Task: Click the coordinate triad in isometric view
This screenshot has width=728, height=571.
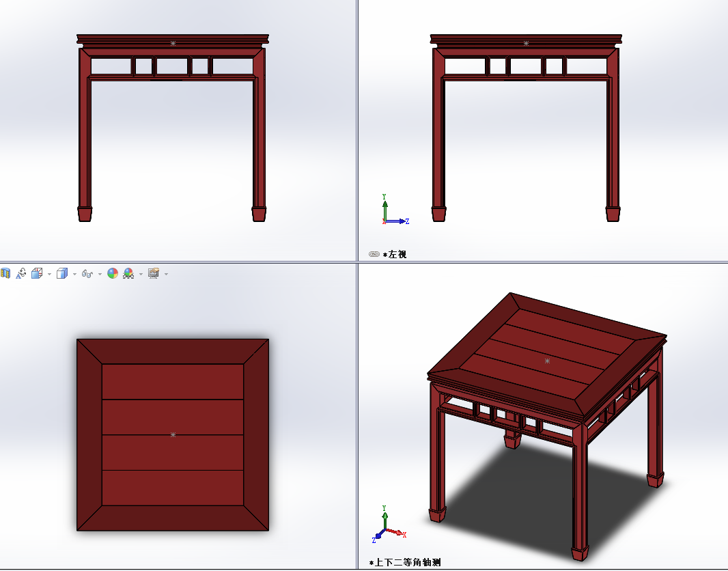Action: pos(389,525)
